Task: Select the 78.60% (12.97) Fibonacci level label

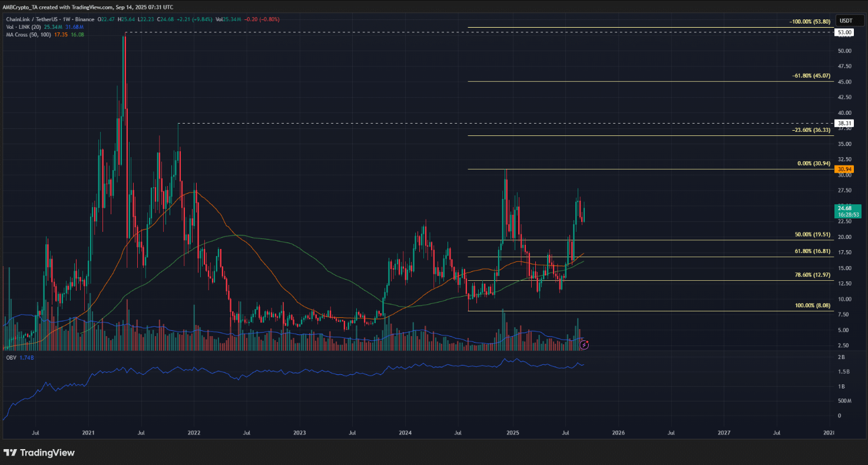Action: (812, 275)
